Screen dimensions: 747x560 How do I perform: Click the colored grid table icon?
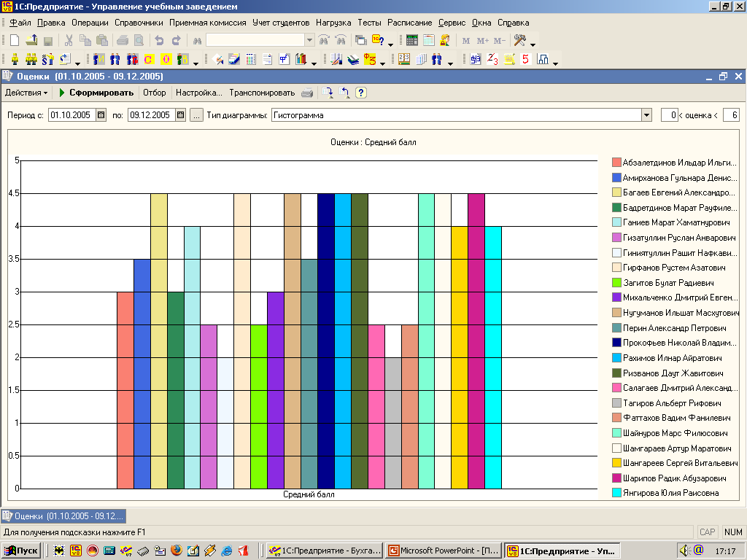[251, 60]
